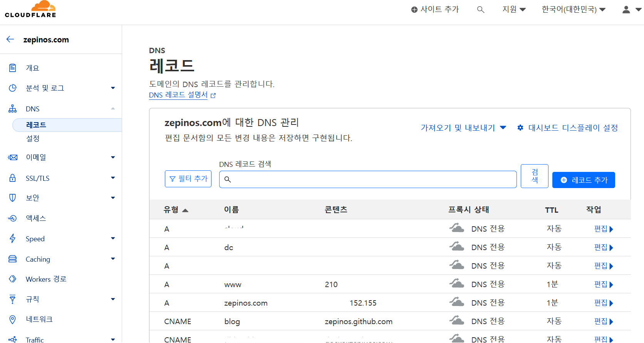Expand the Speed menu arrow
Image resolution: width=644 pixels, height=343 pixels.
click(x=113, y=238)
